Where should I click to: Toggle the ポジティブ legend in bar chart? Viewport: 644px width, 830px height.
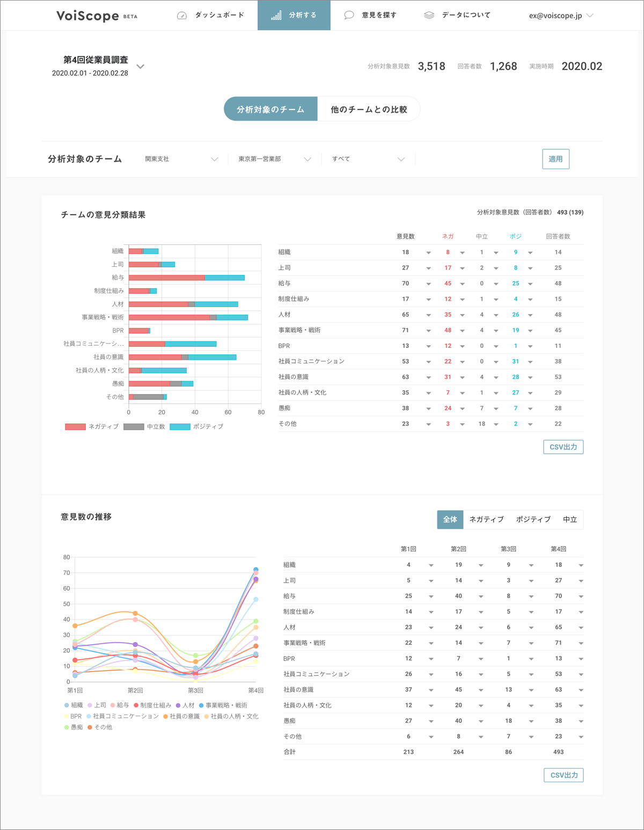(x=196, y=426)
